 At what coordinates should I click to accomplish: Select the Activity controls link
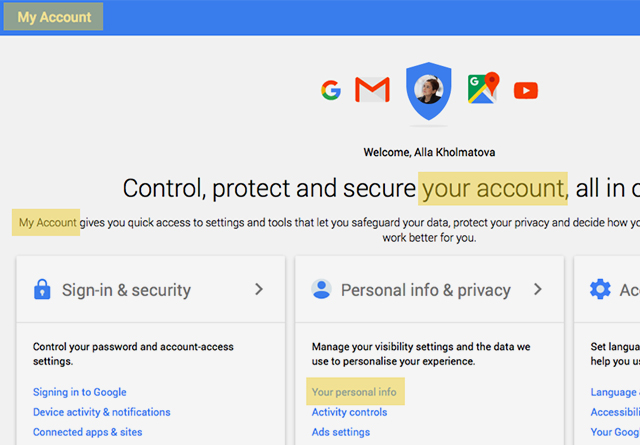[x=349, y=412]
